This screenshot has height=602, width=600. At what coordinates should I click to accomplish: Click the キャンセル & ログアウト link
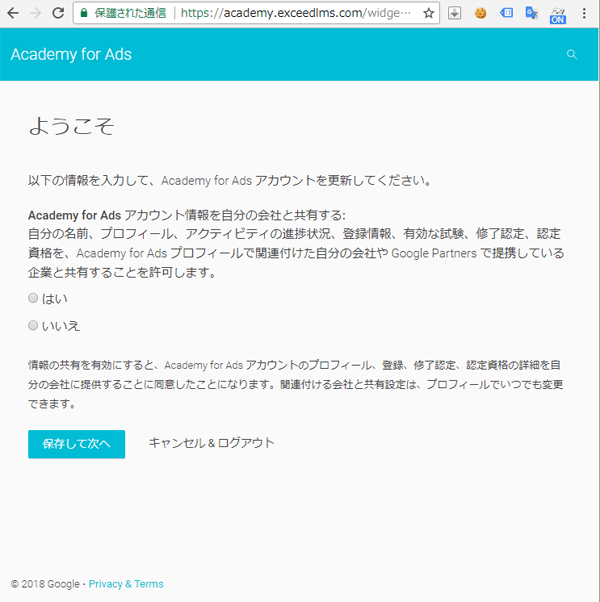[212, 443]
